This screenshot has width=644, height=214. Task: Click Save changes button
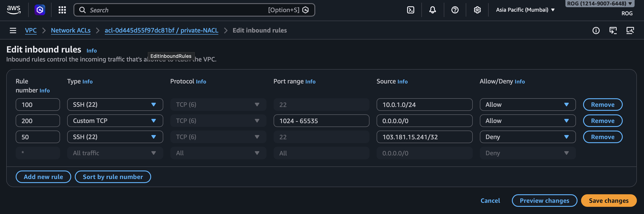click(x=608, y=201)
